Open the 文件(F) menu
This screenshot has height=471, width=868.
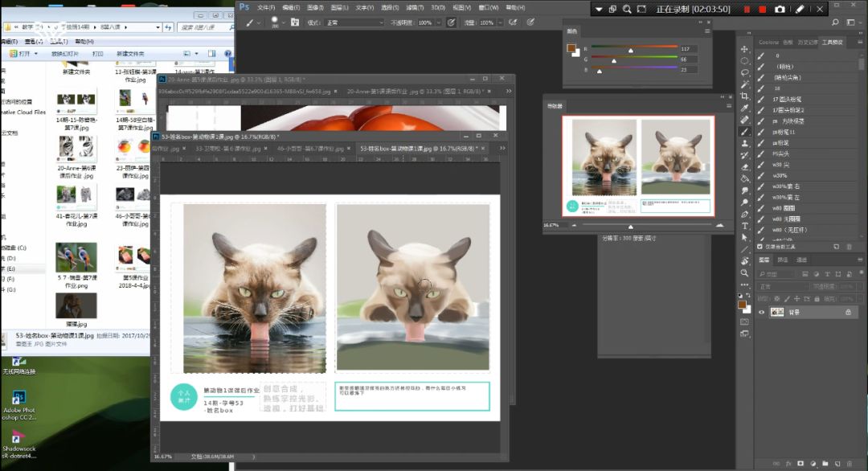(x=266, y=7)
